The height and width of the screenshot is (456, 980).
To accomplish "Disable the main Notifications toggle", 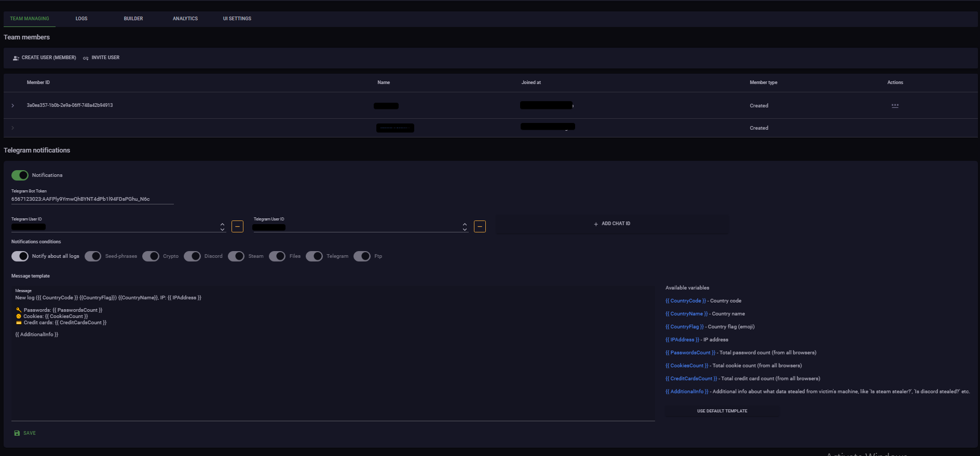I will click(x=20, y=175).
